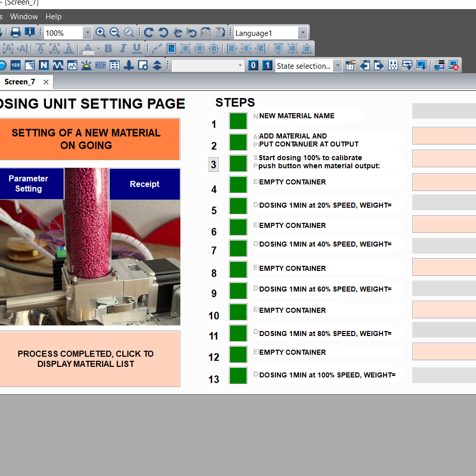Toggle the filled rectangle display icon
Viewport: 476px width, 476px height.
pos(171,48)
